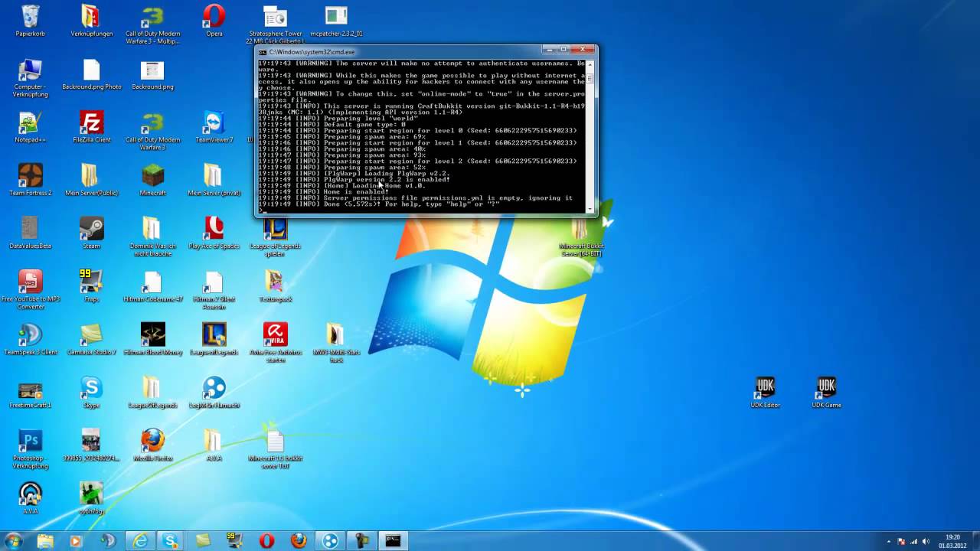Select the Stratosphere Tower file icon

tap(275, 25)
